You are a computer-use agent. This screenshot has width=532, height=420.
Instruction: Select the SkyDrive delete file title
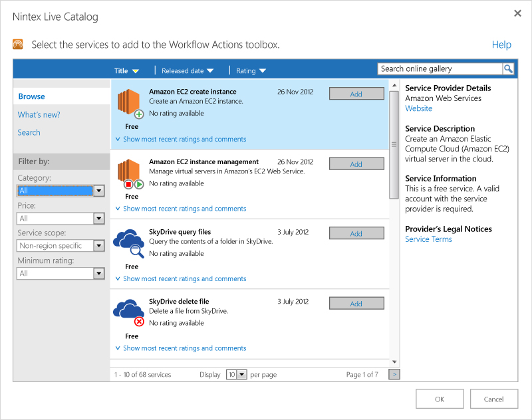click(x=179, y=301)
